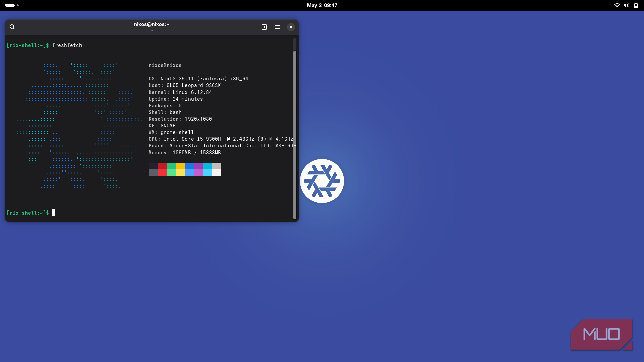Click the NixOS snowflake logo on desktop
This screenshot has width=644, height=362.
(x=322, y=181)
